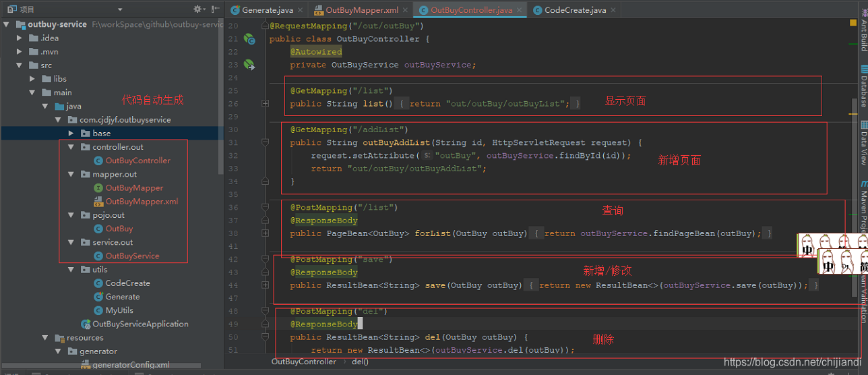Collapse the outbuy-service project root
868x375 pixels.
pos(6,24)
